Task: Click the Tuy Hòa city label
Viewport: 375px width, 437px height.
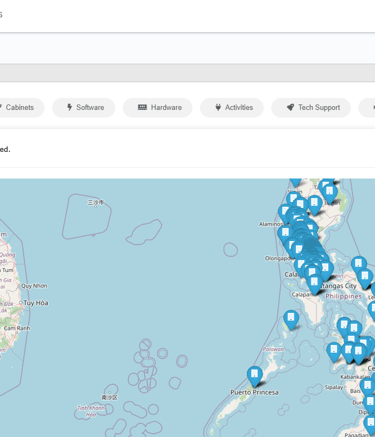Action: (x=36, y=303)
